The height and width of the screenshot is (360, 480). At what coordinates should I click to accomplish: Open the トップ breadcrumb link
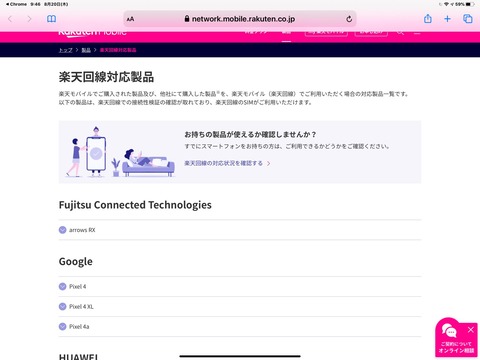[65, 50]
